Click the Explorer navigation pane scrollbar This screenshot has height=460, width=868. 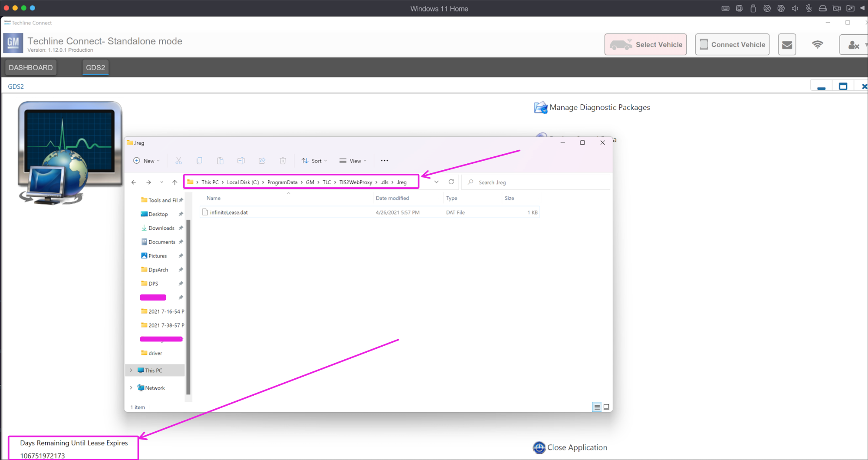pyautogui.click(x=188, y=307)
